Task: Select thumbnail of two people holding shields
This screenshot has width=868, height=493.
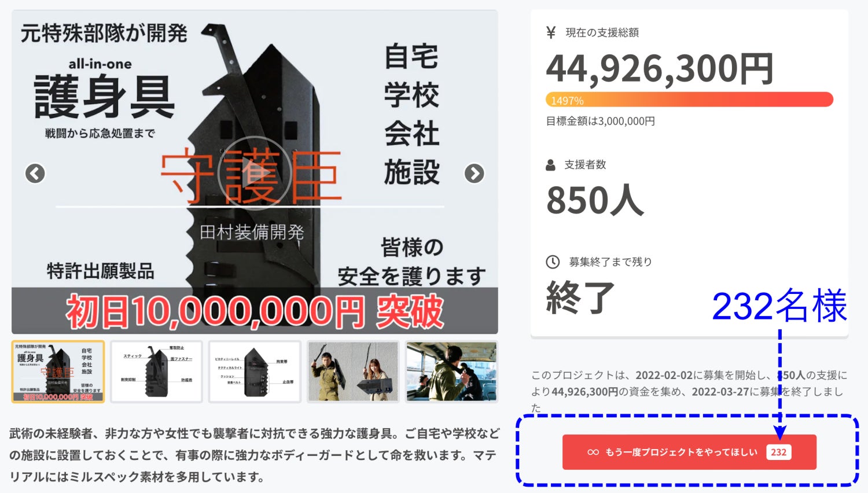Action: (x=353, y=371)
